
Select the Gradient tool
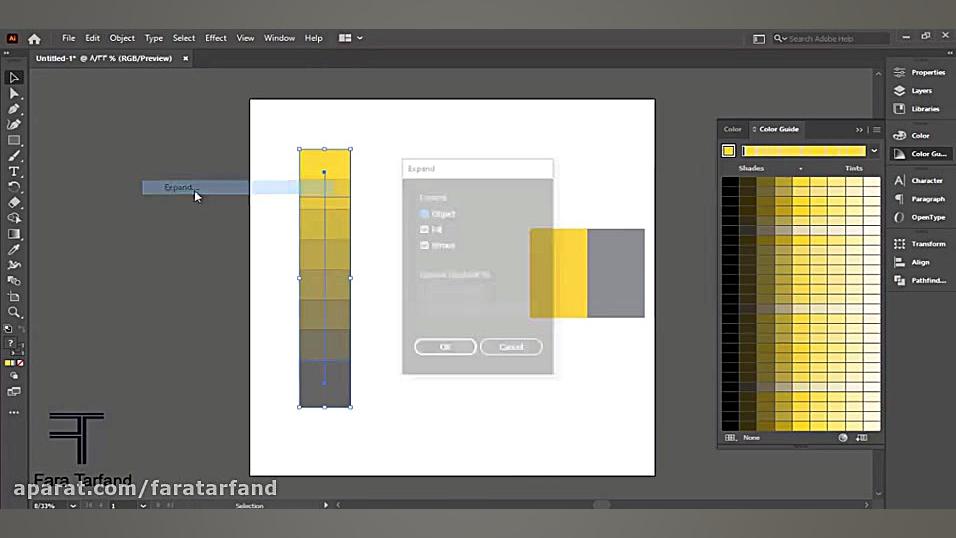13,234
